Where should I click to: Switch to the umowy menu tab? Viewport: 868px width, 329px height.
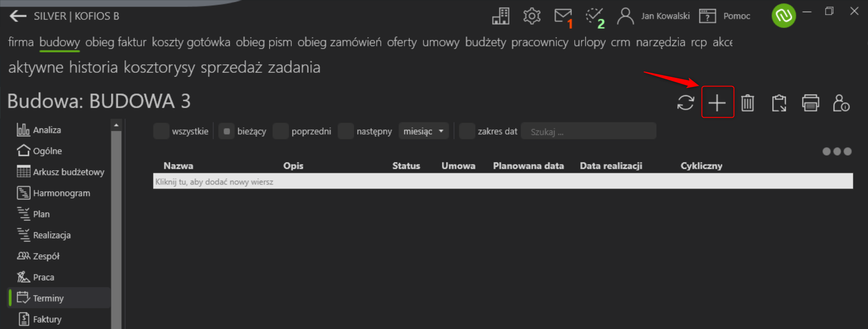[441, 42]
